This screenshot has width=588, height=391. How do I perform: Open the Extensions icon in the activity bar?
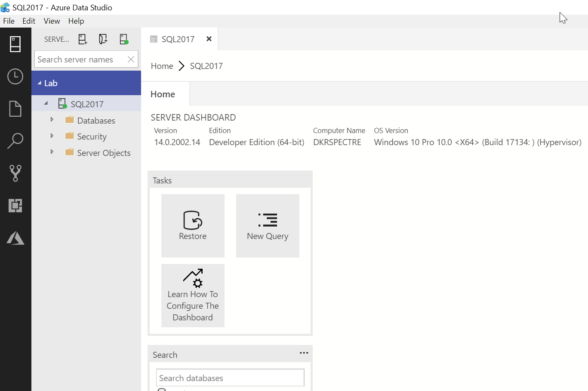[x=15, y=205]
